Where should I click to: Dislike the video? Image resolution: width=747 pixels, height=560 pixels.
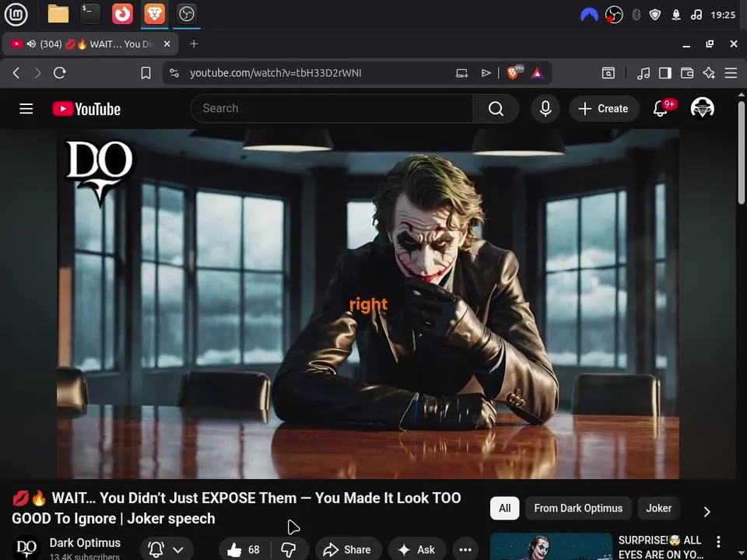click(289, 550)
